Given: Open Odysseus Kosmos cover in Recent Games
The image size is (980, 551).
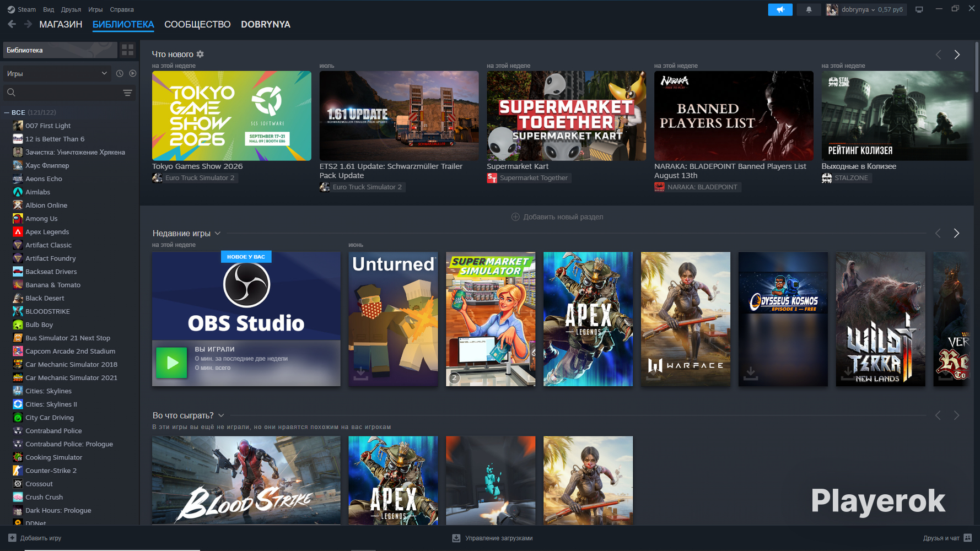Looking at the screenshot, I should [x=783, y=319].
